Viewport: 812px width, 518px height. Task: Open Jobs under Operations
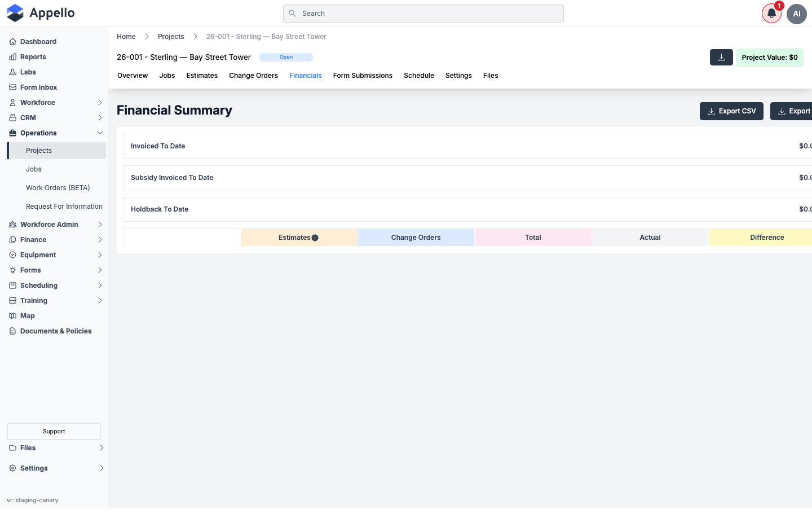tap(34, 169)
